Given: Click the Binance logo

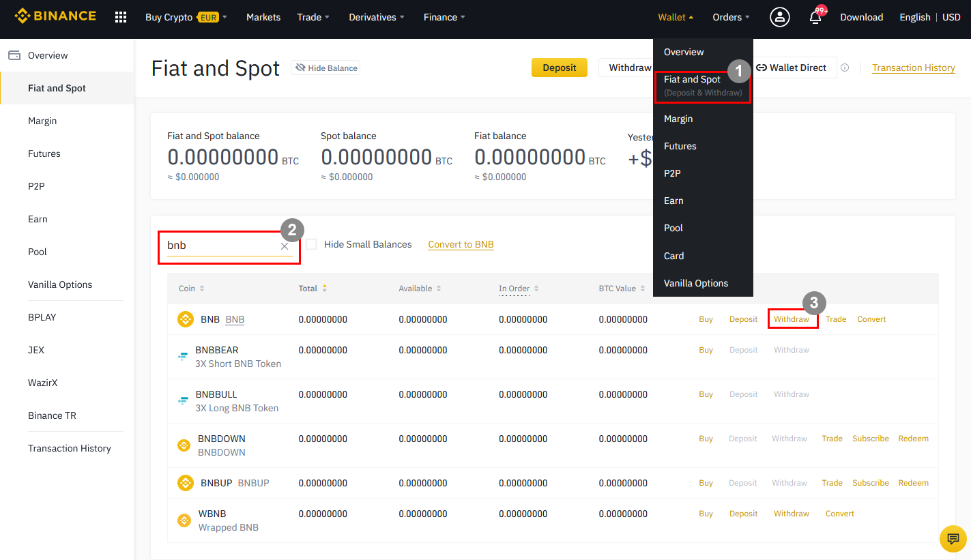Looking at the screenshot, I should (x=55, y=16).
